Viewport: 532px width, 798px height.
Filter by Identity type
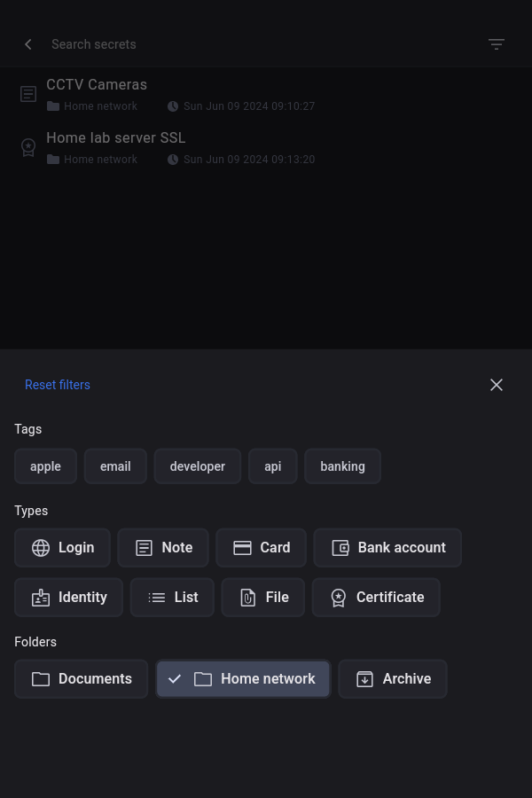coord(68,598)
